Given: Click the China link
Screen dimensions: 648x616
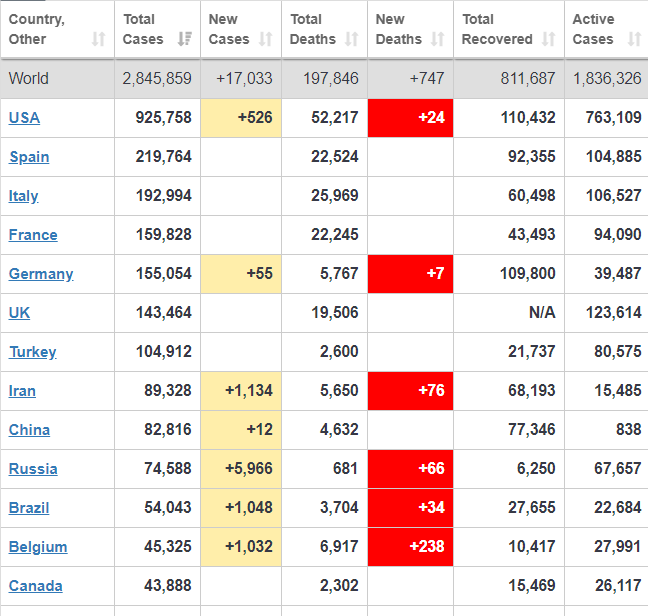Looking at the screenshot, I should pos(29,430).
